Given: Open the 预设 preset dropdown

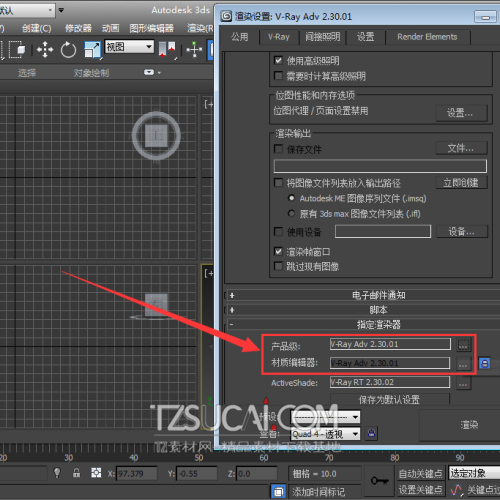Looking at the screenshot, I should click(x=325, y=417).
